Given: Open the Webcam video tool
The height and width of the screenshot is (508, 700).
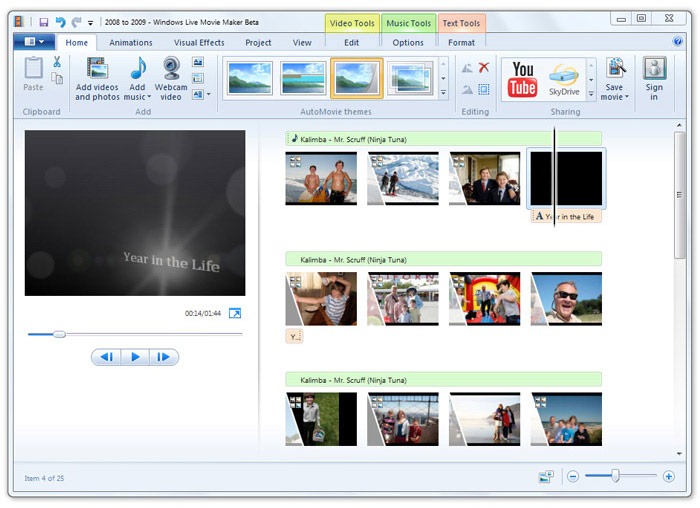Looking at the screenshot, I should pos(171,79).
